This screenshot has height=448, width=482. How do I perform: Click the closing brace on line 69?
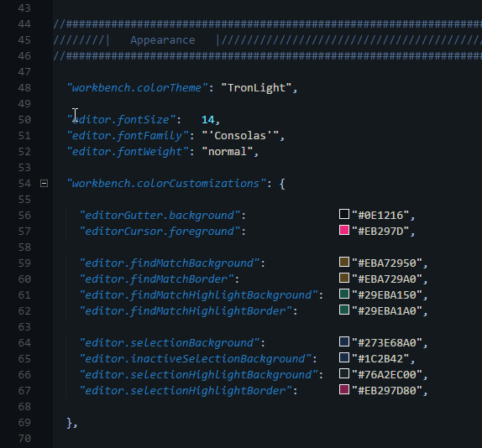click(x=70, y=423)
